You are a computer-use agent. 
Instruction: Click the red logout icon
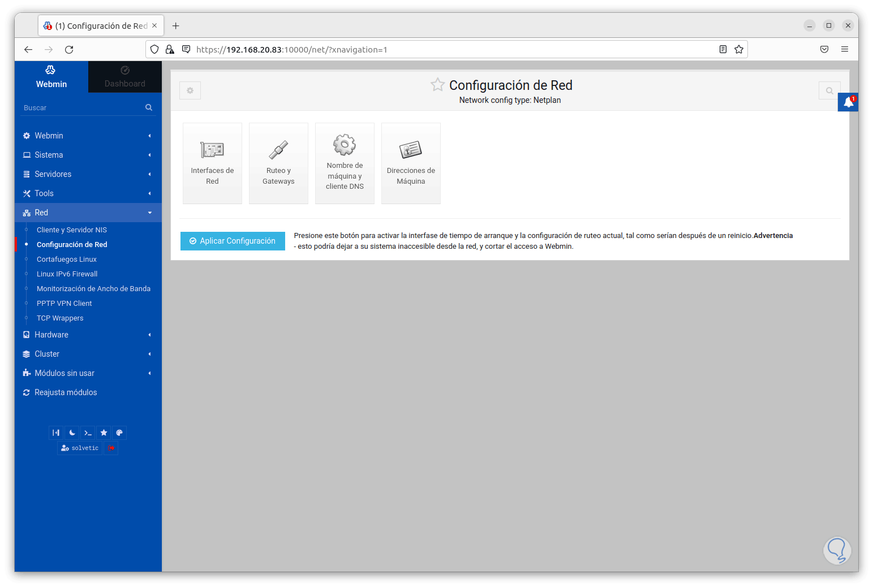coord(111,448)
